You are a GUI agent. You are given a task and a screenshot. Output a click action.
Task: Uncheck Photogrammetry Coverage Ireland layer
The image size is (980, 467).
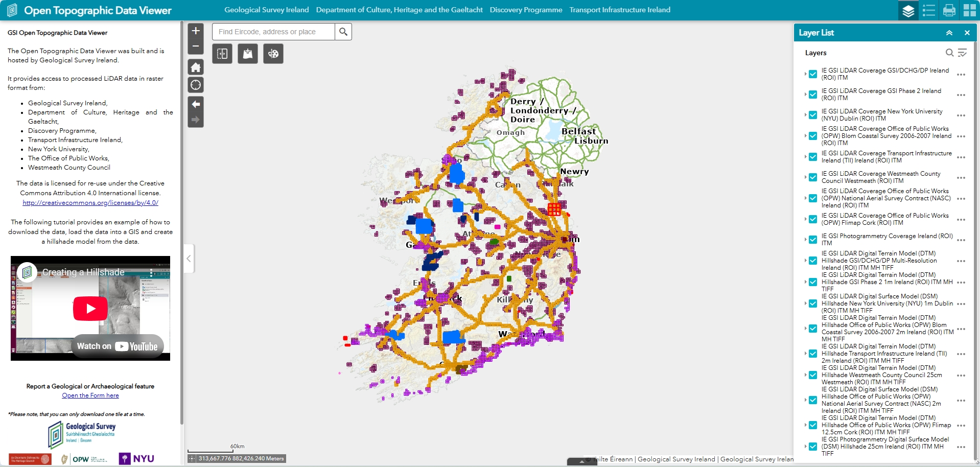click(813, 240)
